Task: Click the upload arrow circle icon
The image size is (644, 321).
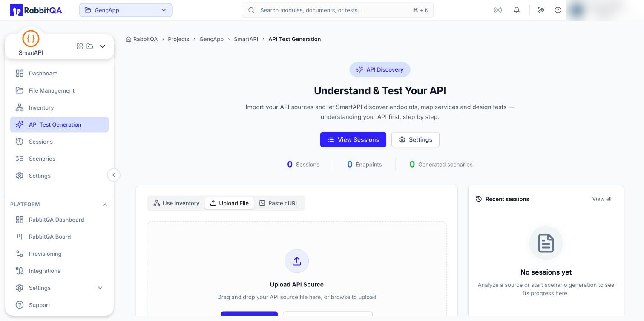Action: click(x=297, y=261)
